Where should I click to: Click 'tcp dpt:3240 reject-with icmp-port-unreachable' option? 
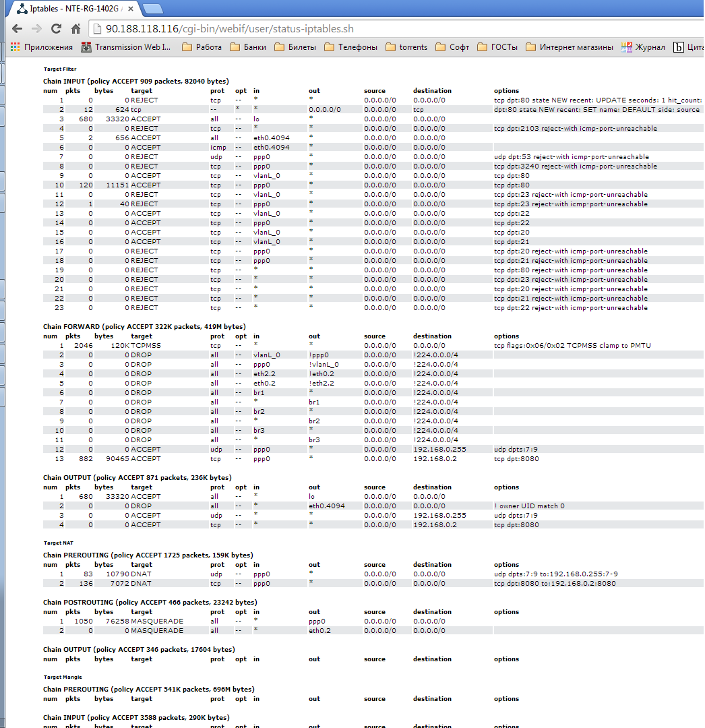pyautogui.click(x=576, y=166)
